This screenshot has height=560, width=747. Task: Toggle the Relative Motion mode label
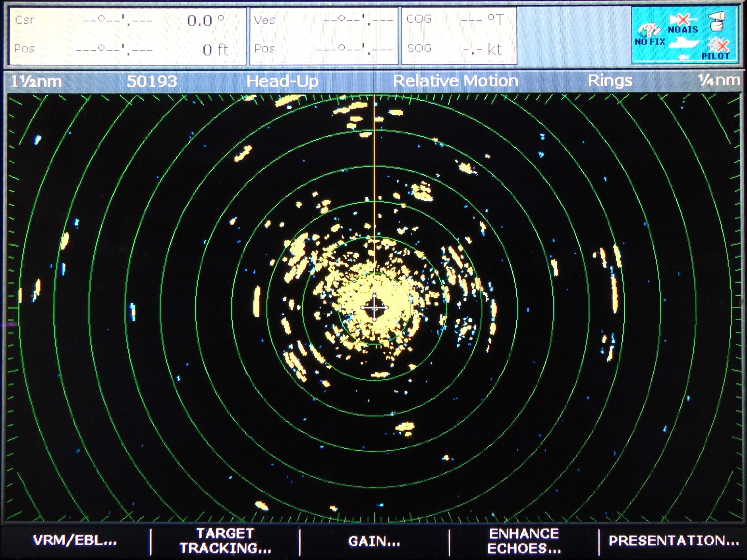click(456, 81)
